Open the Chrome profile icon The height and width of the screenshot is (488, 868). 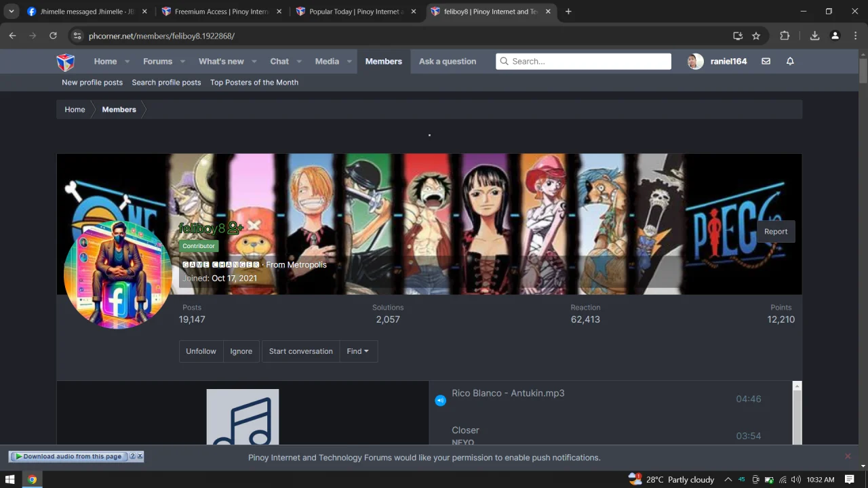click(x=835, y=36)
